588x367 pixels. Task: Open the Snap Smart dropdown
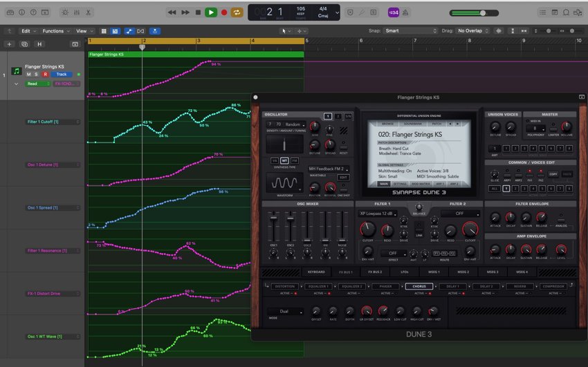[x=411, y=30]
